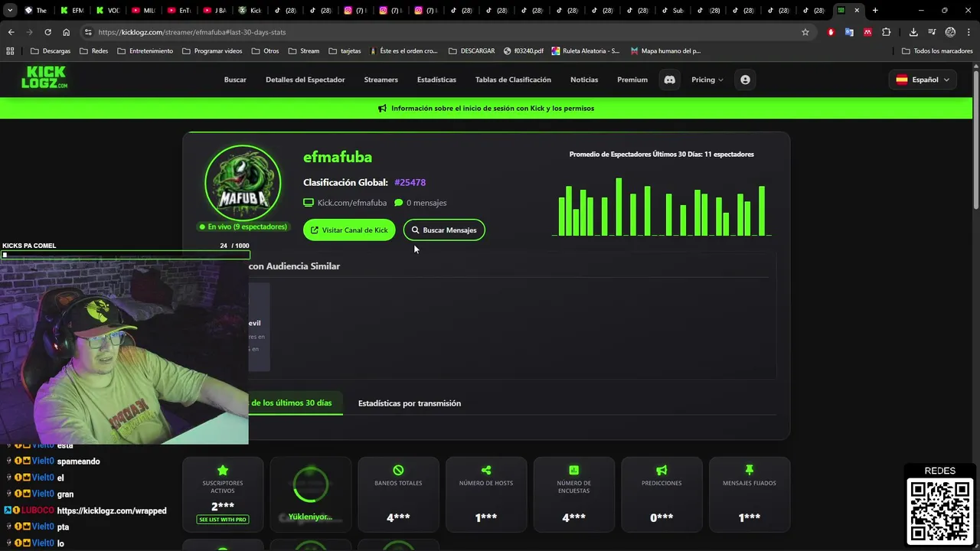980x551 pixels.
Task: Switch to Estadísticas por transmisión tab
Action: 410,403
